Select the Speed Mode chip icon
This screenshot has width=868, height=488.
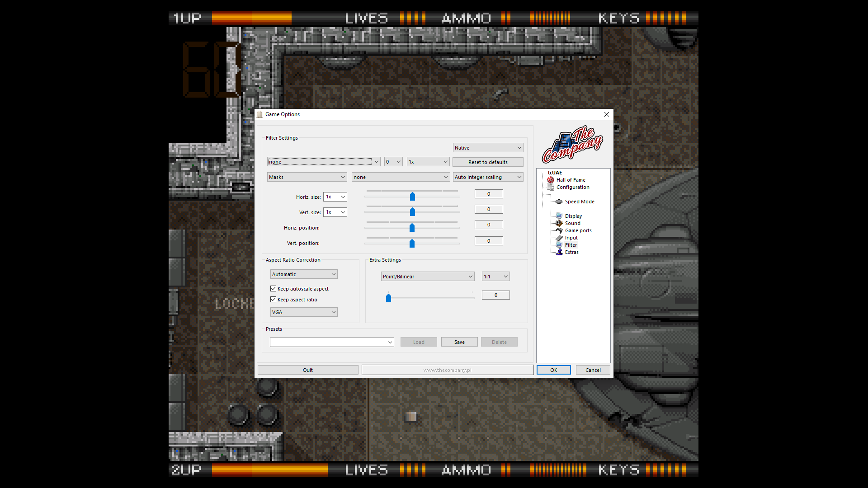click(x=559, y=202)
